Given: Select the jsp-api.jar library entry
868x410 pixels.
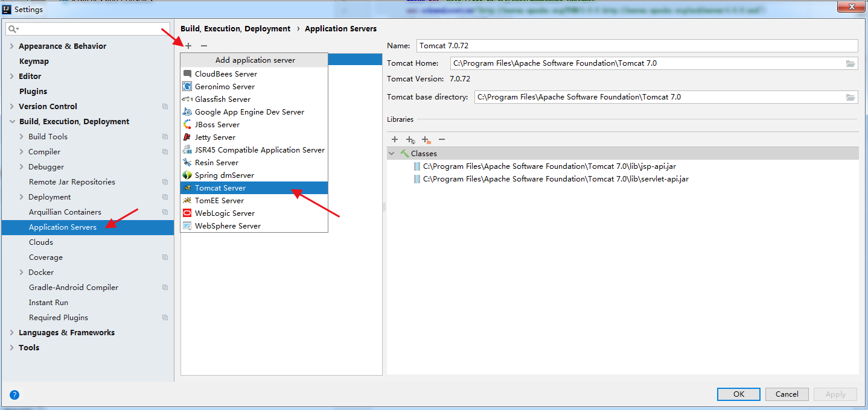Looking at the screenshot, I should point(549,166).
